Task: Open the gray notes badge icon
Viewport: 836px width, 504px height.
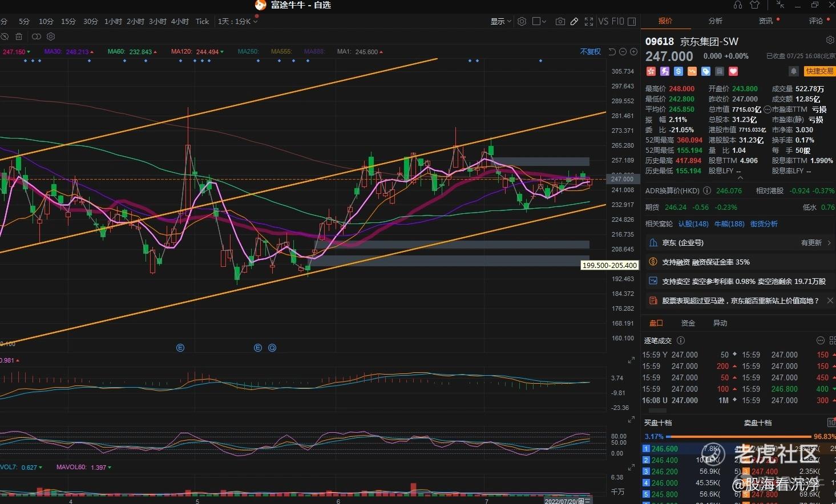Action: [x=720, y=71]
